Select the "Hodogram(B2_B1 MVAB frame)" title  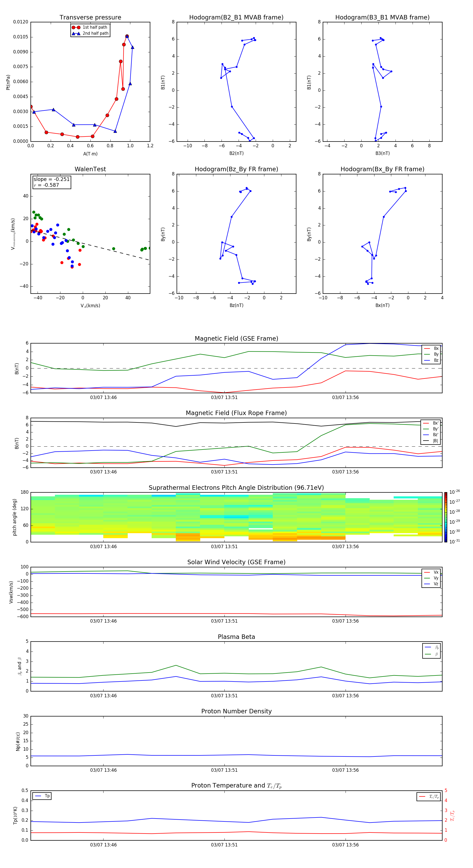[236, 17]
